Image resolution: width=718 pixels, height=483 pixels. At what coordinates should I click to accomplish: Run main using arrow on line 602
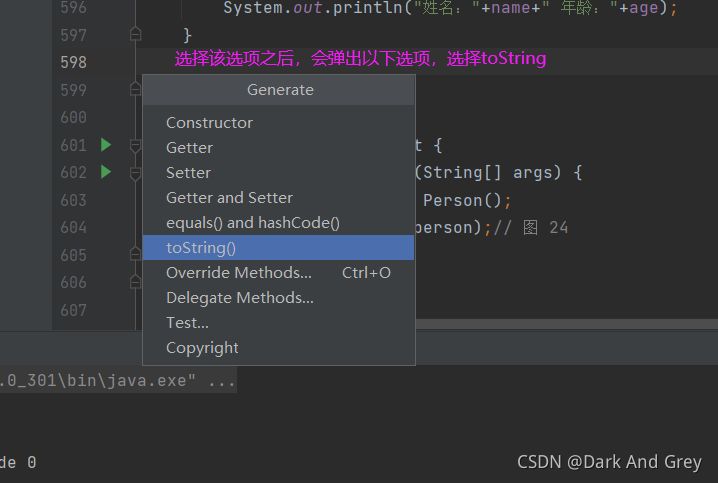[106, 172]
